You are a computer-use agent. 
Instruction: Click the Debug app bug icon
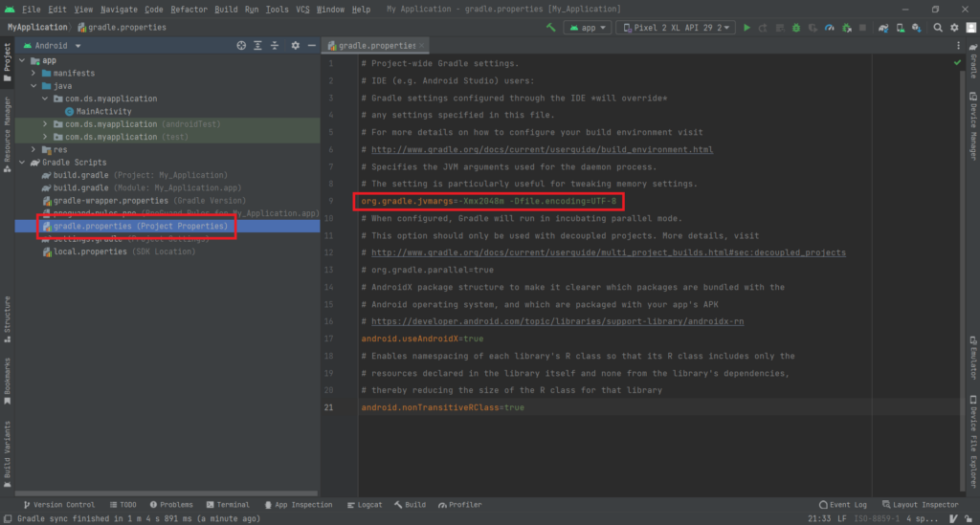(795, 28)
